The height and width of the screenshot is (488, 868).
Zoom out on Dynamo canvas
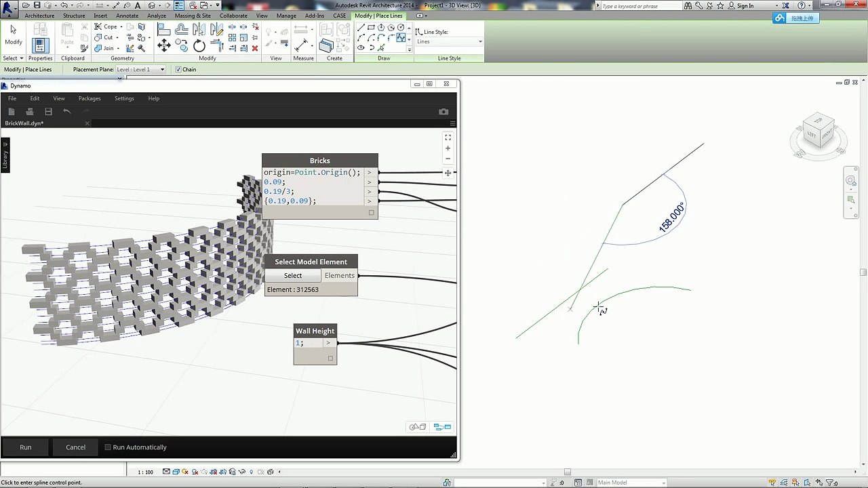click(448, 159)
